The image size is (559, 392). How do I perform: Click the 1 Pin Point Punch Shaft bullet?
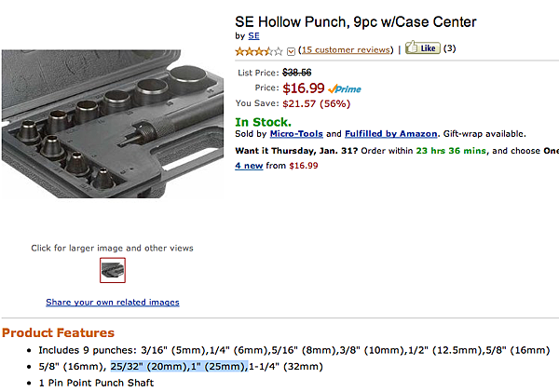(x=97, y=382)
